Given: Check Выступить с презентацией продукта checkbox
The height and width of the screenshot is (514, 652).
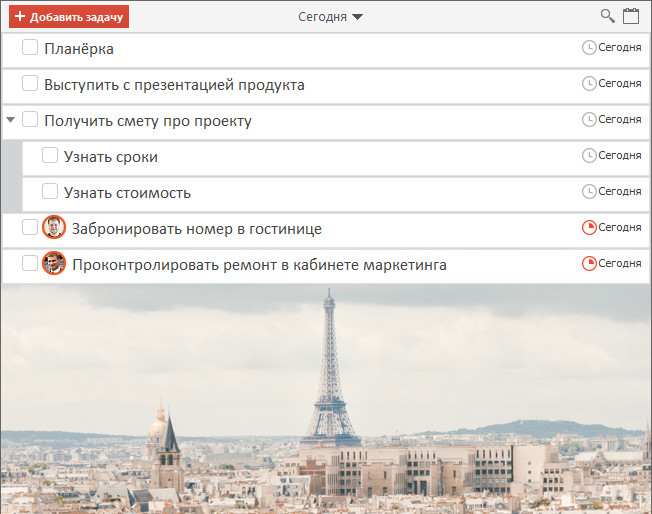Looking at the screenshot, I should point(30,83).
